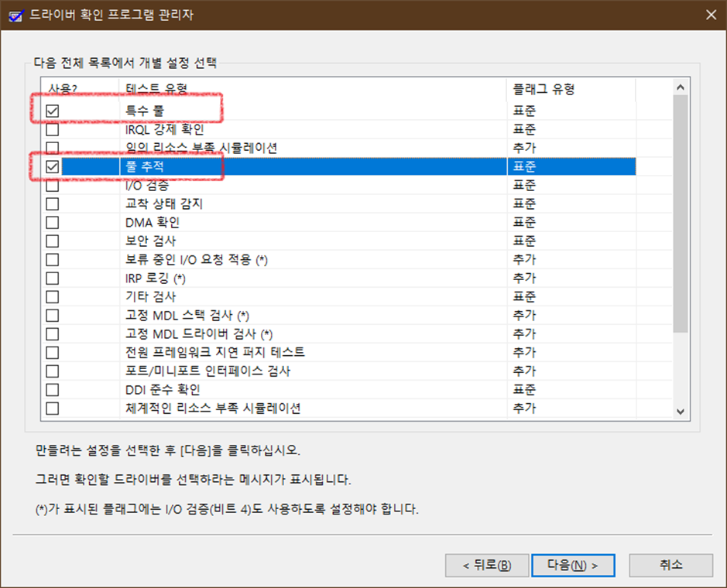This screenshot has height=588, width=727.
Task: Click 추가 flag in 임의 리소스 부족 row
Action: [x=524, y=148]
